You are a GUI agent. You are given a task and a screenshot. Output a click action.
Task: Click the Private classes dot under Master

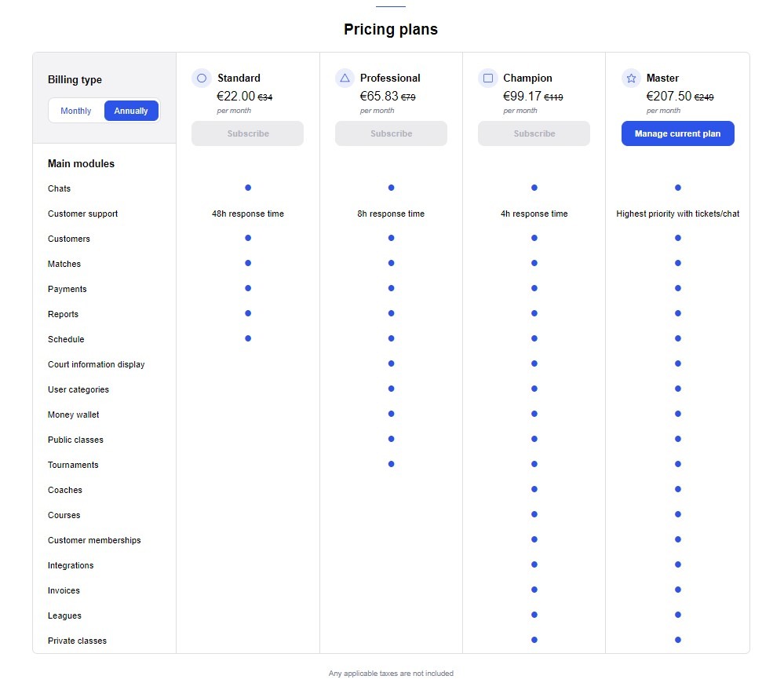[x=677, y=640]
